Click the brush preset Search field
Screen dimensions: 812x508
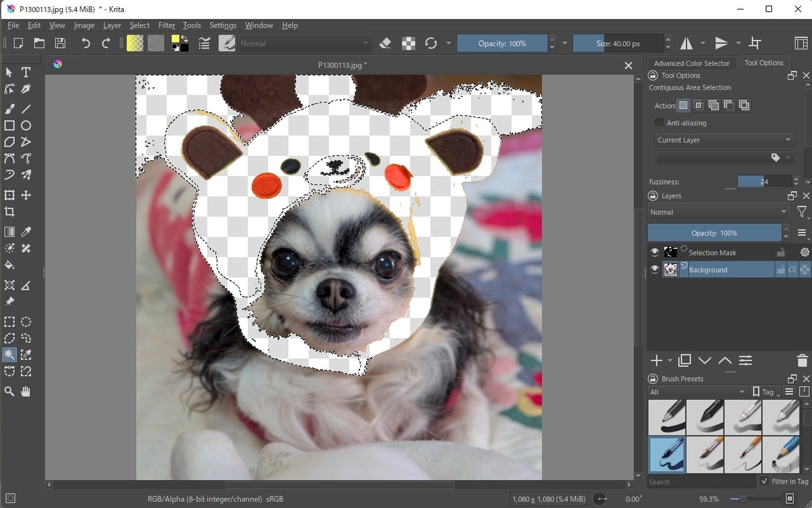coord(700,482)
